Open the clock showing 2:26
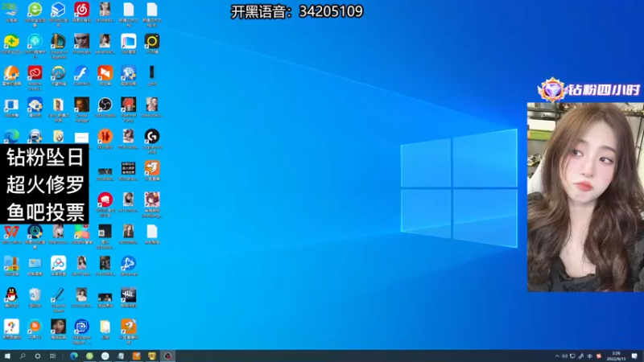The image size is (644, 362). pyautogui.click(x=616, y=356)
